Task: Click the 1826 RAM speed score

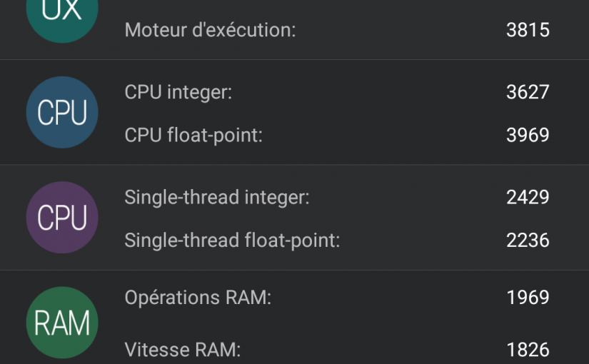Action: [528, 350]
